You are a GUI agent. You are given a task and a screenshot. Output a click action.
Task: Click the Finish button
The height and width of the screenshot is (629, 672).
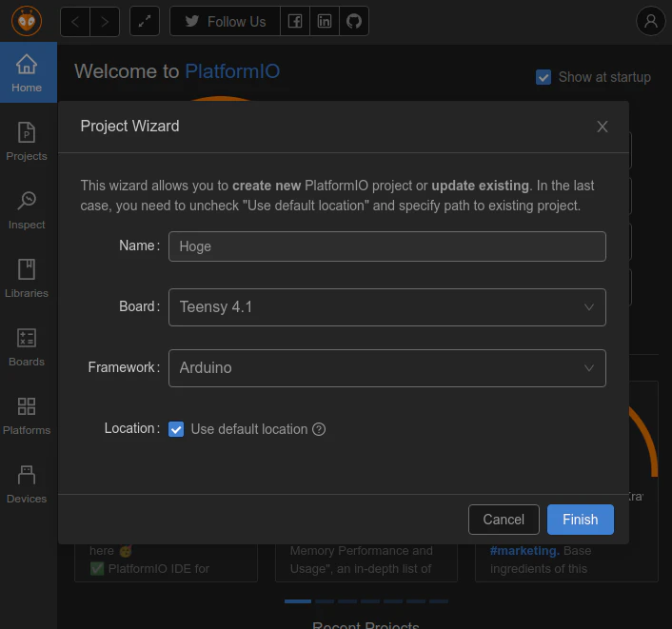581,520
